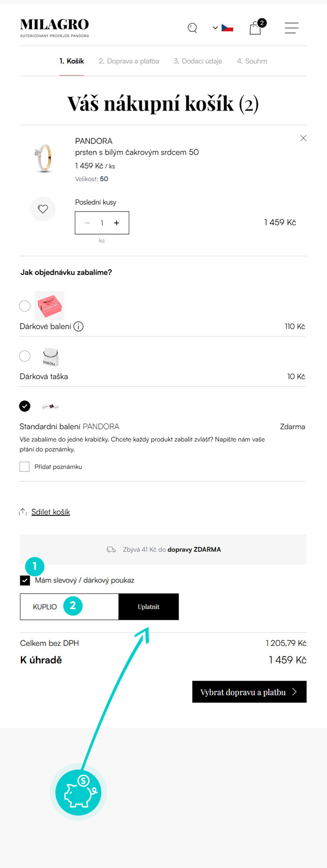This screenshot has width=327, height=868.
Task: Go to the Dodací údaje step
Action: click(x=198, y=61)
